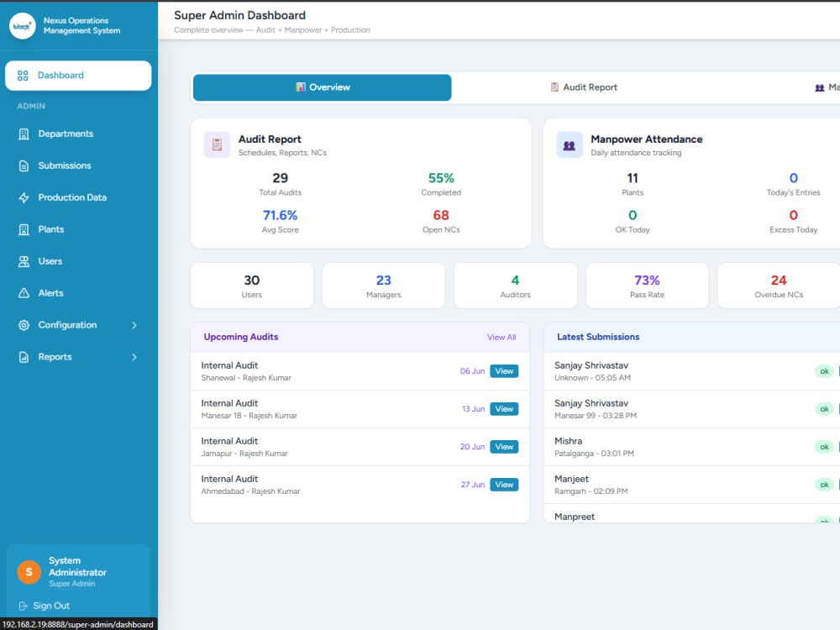Image resolution: width=840 pixels, height=630 pixels.
Task: Expand the Configuration submenu chevron
Action: point(134,325)
